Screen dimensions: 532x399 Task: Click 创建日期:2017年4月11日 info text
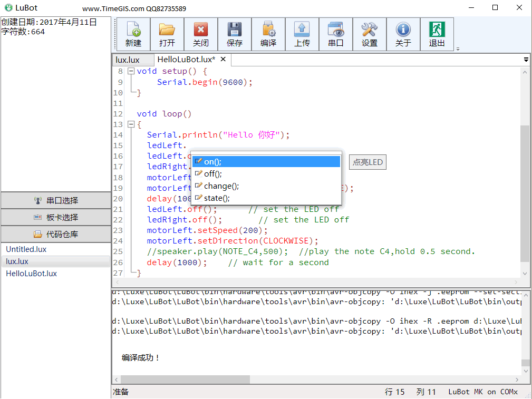[x=49, y=22]
